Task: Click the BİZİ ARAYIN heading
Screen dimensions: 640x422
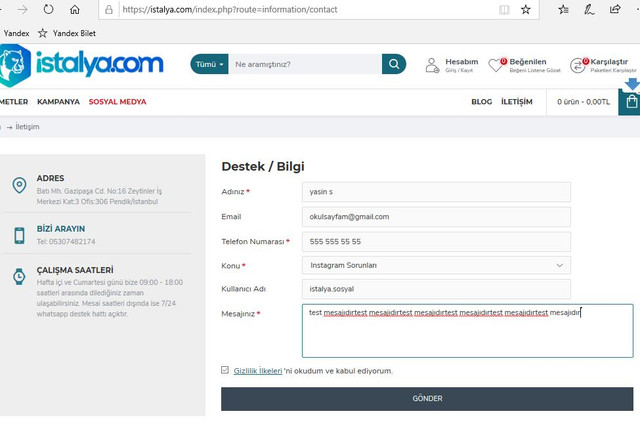Action: click(61, 229)
